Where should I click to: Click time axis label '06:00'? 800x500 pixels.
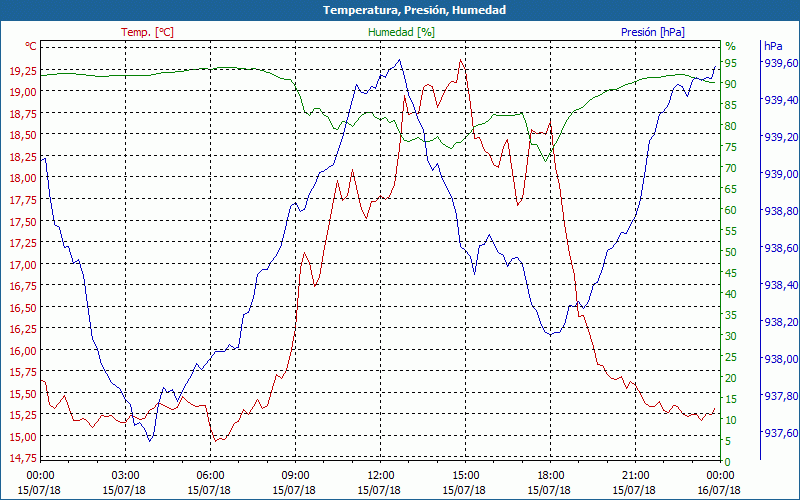point(210,477)
